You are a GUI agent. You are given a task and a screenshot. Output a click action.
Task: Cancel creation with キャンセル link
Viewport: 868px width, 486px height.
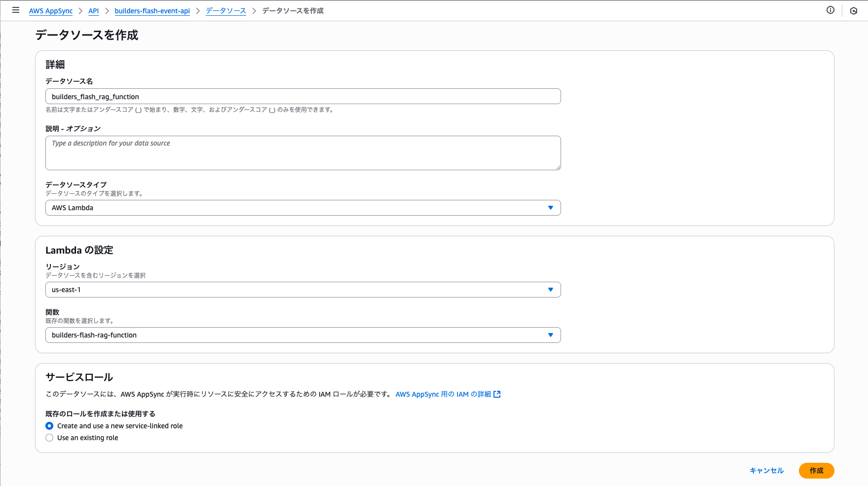(766, 470)
